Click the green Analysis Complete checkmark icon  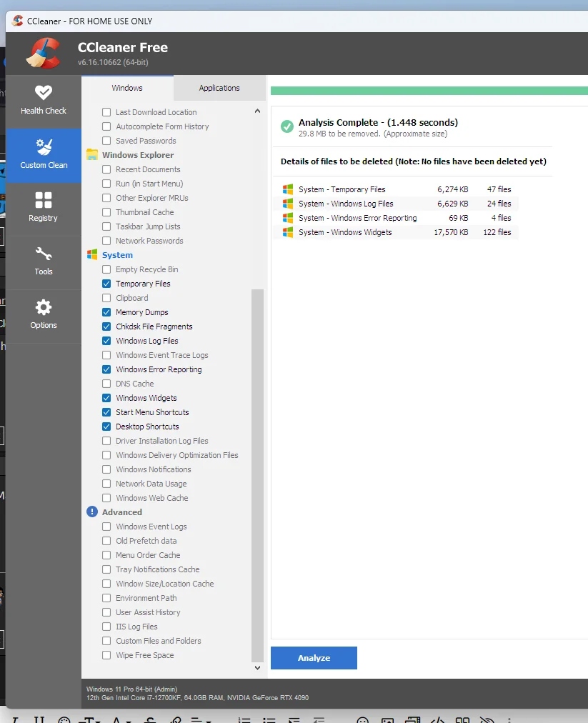[286, 126]
